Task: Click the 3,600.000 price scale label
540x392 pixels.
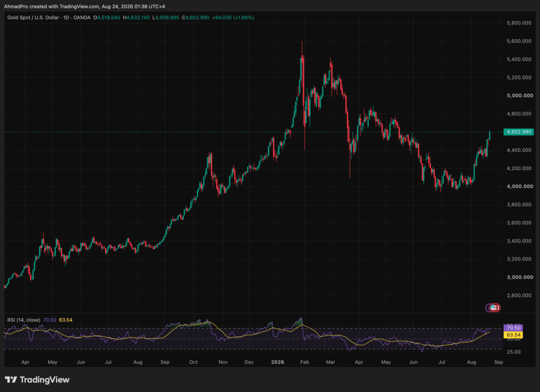Action: tap(519, 223)
